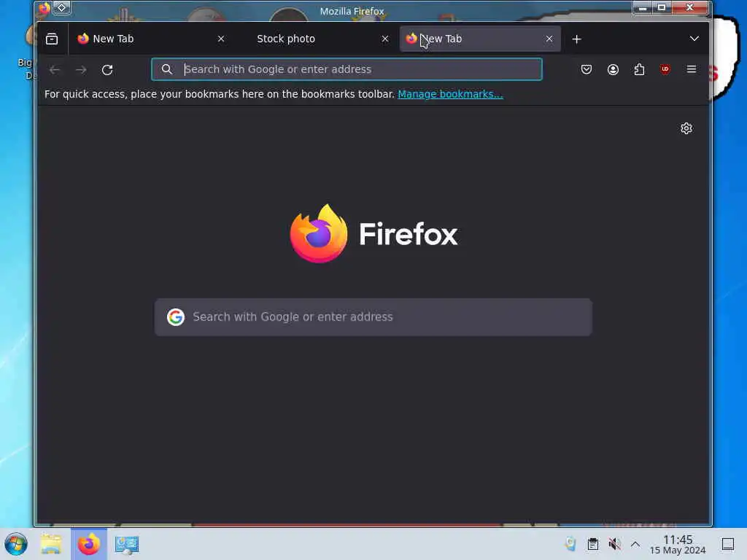Click the bluetooth/device tray icon
The height and width of the screenshot is (560, 747).
tap(570, 544)
